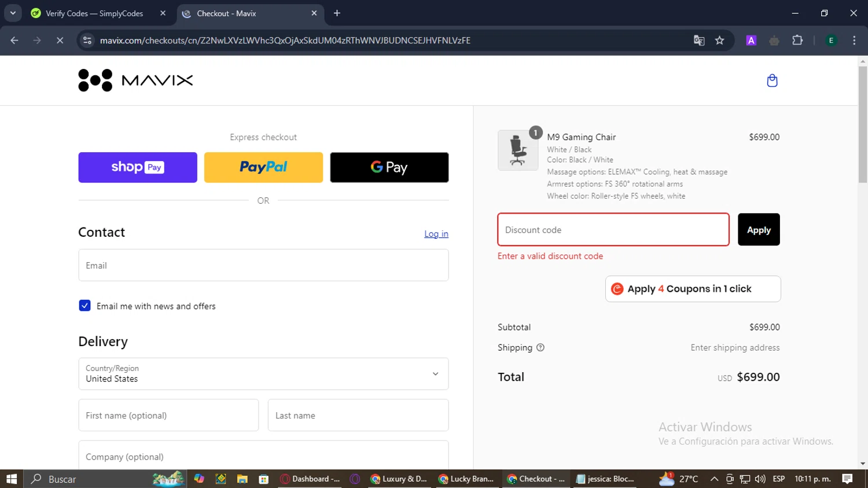Pay with PayPal button
Image resolution: width=868 pixels, height=488 pixels.
pos(263,167)
